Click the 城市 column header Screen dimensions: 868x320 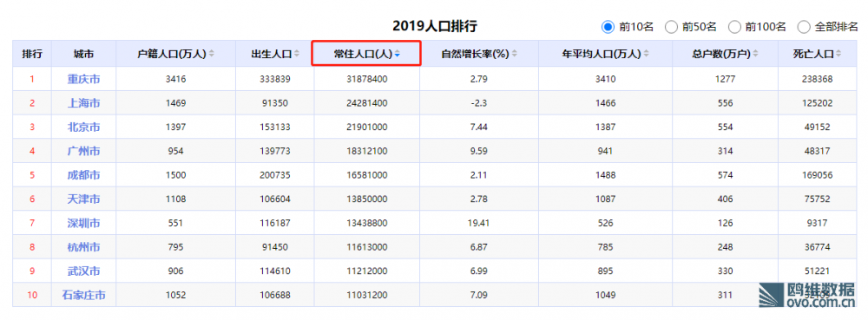(83, 54)
